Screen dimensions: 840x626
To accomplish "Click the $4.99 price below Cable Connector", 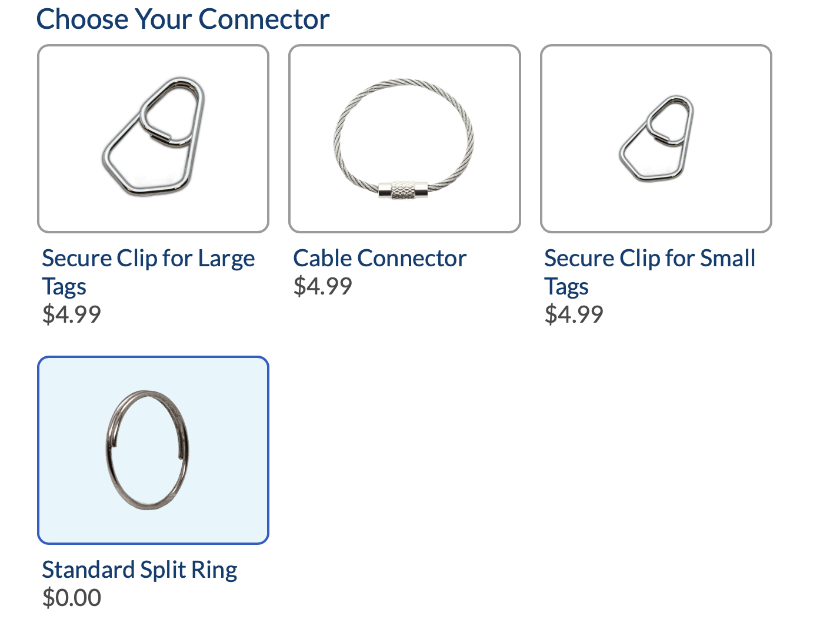I will tap(323, 286).
